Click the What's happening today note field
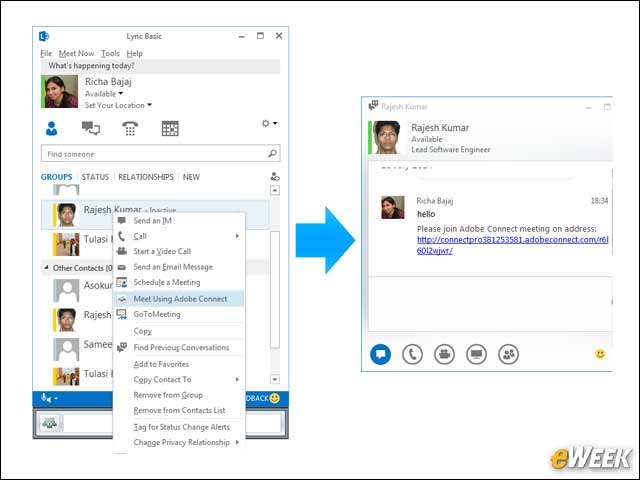Image resolution: width=640 pixels, height=480 pixels. 160,66
